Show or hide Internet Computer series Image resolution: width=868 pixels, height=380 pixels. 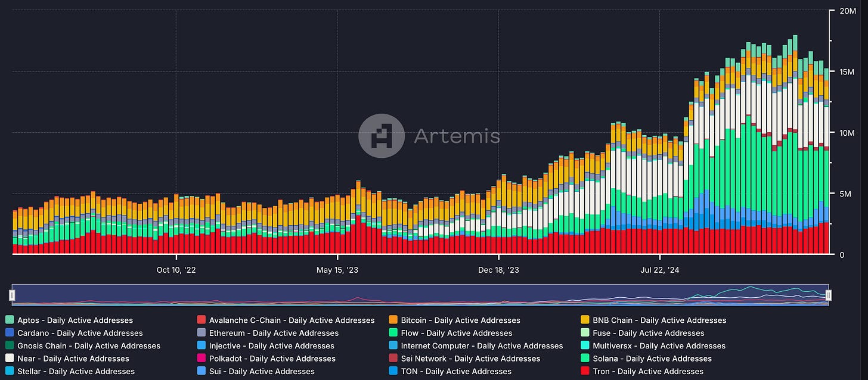point(476,345)
